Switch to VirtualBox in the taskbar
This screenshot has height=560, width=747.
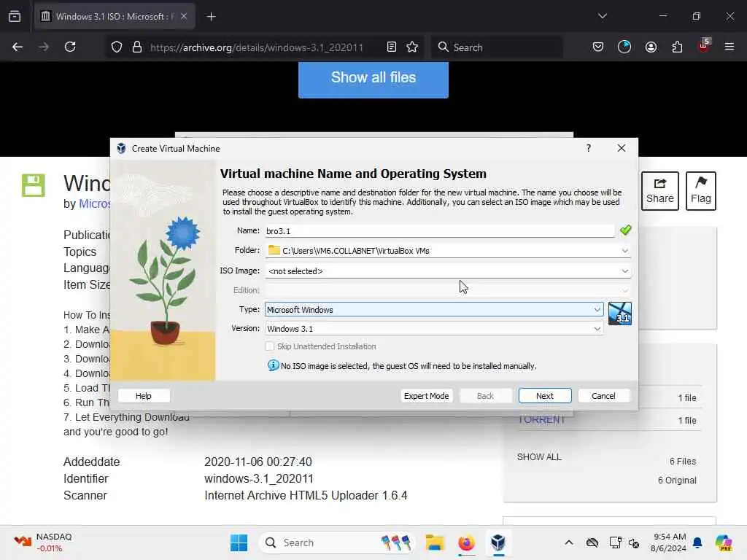click(498, 542)
